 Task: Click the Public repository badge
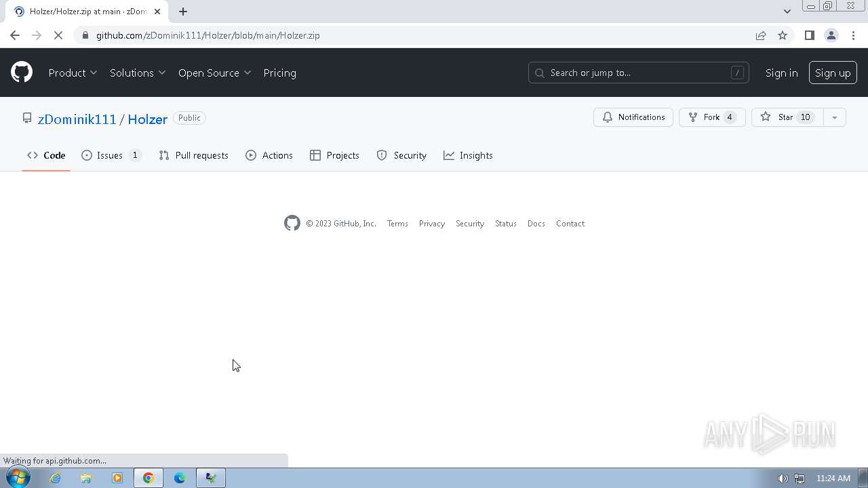tap(189, 118)
